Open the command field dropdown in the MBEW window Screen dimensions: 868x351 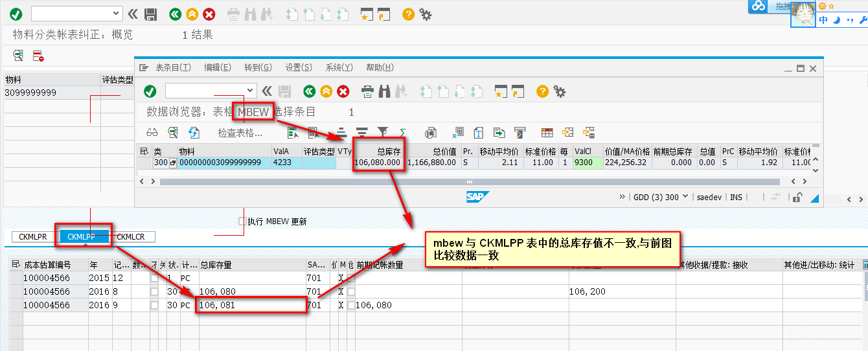tap(250, 91)
